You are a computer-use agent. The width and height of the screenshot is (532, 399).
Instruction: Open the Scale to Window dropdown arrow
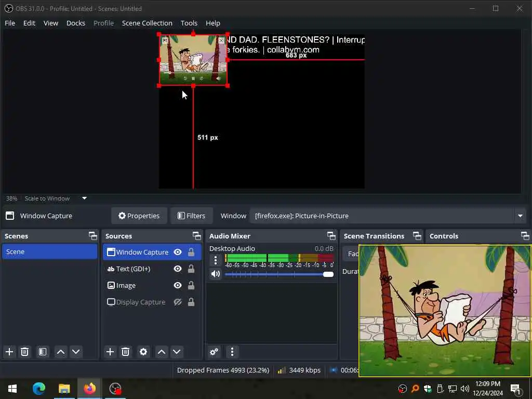85,198
